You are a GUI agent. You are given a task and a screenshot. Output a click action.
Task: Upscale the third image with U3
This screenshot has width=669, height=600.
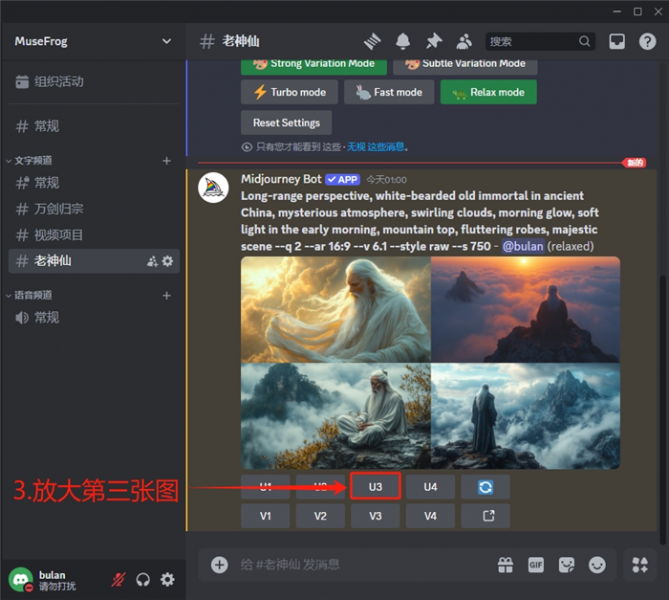[375, 486]
